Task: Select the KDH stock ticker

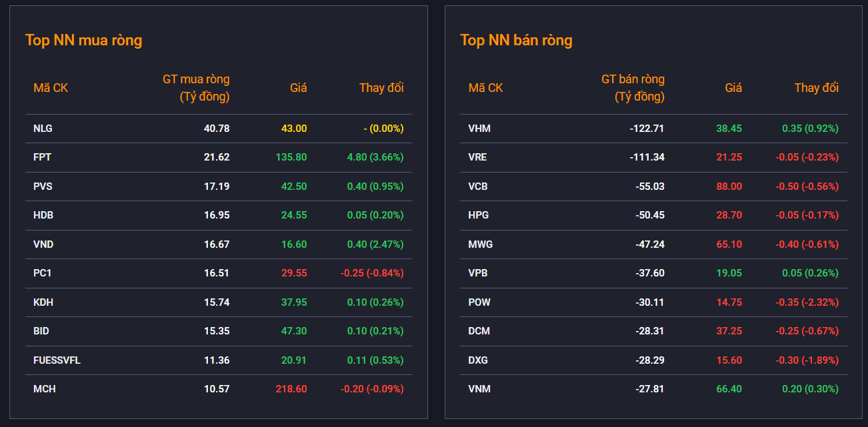Action: coord(43,302)
